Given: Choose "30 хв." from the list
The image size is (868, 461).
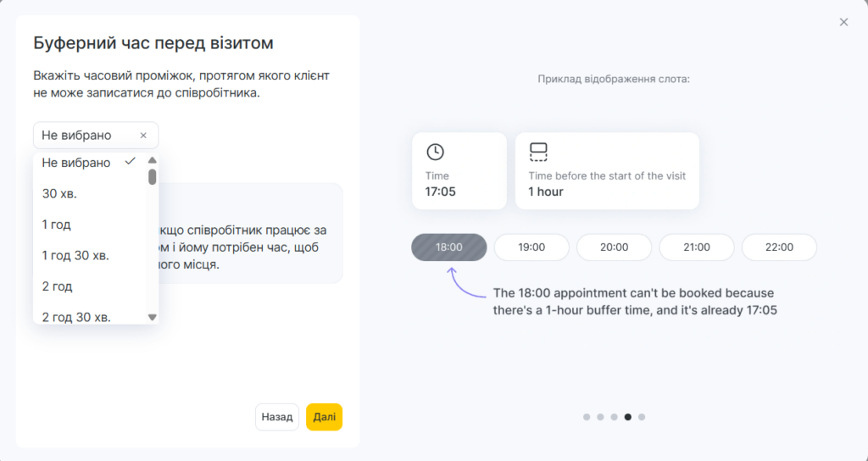Looking at the screenshot, I should click(60, 194).
